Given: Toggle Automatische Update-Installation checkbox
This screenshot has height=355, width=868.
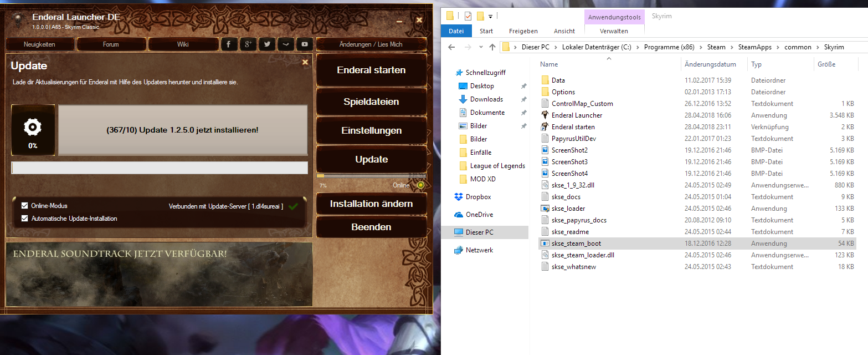Looking at the screenshot, I should [x=24, y=219].
